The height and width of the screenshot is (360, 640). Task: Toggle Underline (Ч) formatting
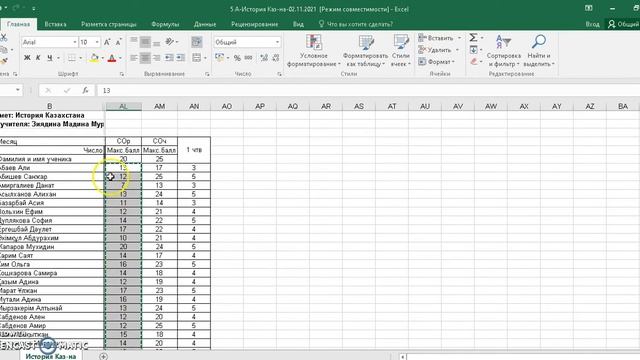pyautogui.click(x=49, y=58)
